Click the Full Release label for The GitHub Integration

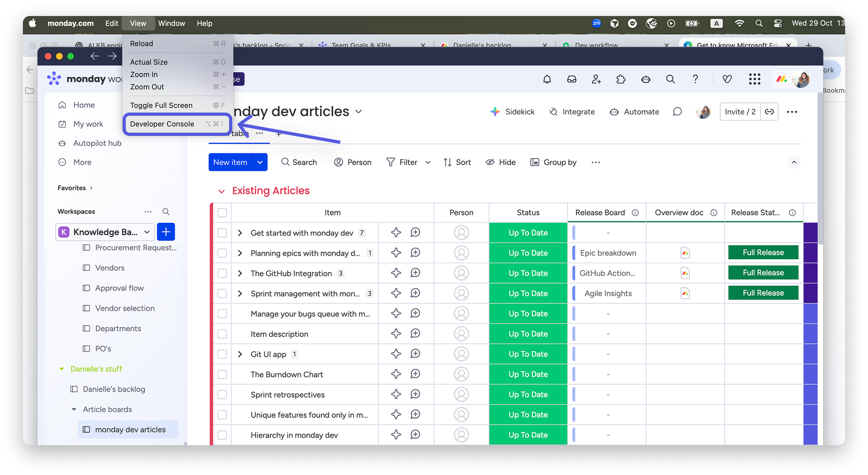[x=763, y=273]
